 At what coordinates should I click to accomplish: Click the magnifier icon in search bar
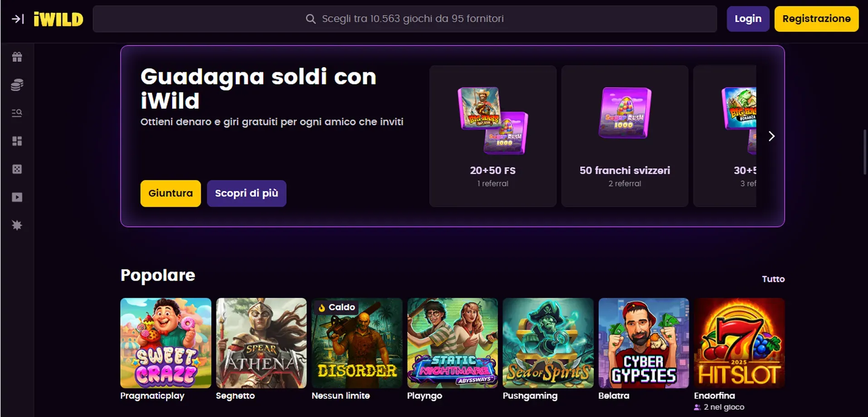click(x=311, y=19)
